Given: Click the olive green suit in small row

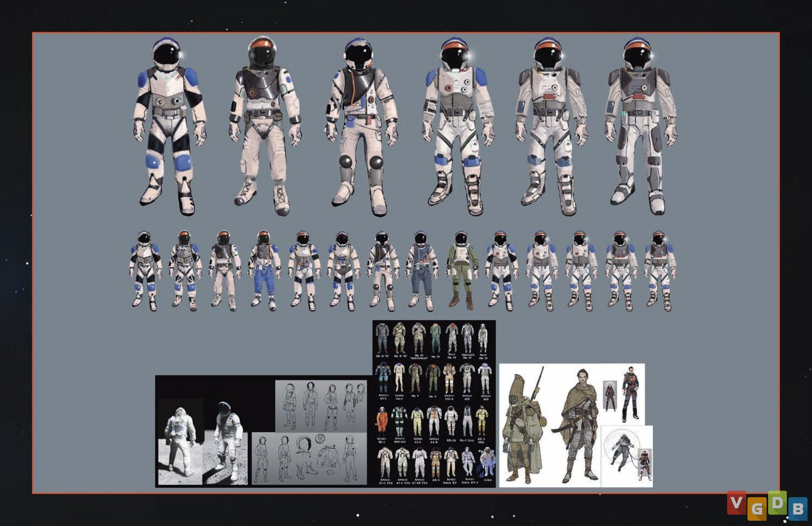Looking at the screenshot, I should coord(462,270).
